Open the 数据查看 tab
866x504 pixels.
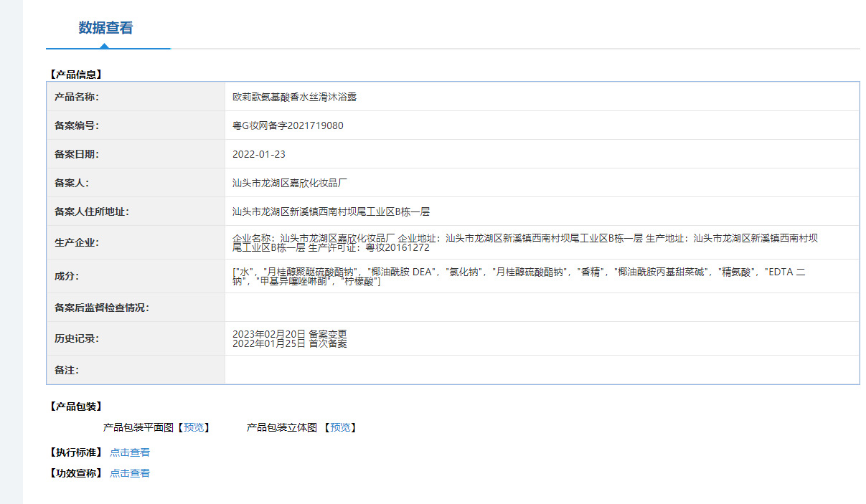tap(106, 28)
